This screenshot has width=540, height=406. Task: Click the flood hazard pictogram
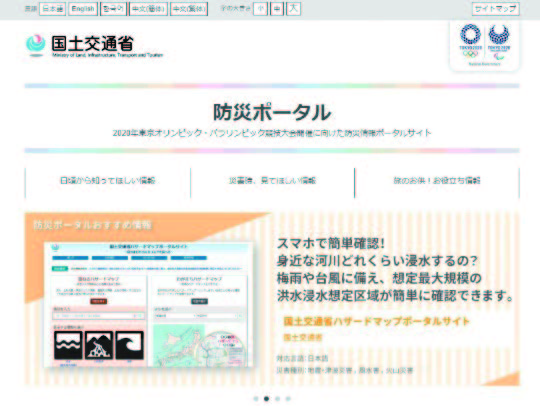click(x=68, y=345)
